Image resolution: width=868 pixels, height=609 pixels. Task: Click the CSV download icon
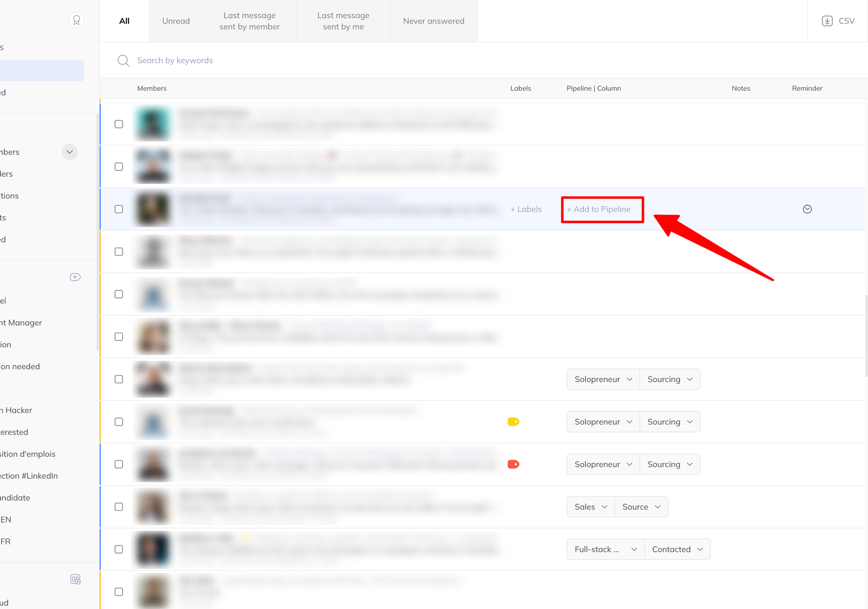(x=827, y=21)
